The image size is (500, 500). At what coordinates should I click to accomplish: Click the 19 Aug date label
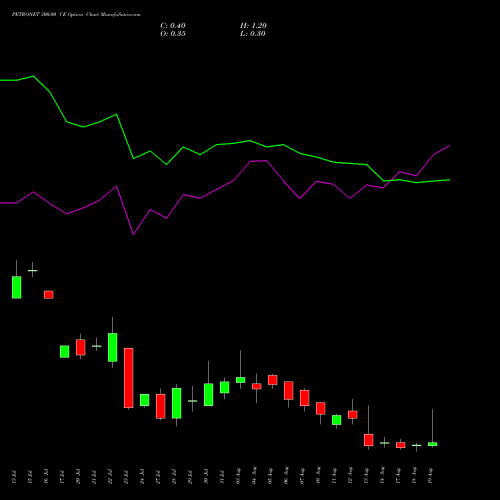click(x=430, y=476)
